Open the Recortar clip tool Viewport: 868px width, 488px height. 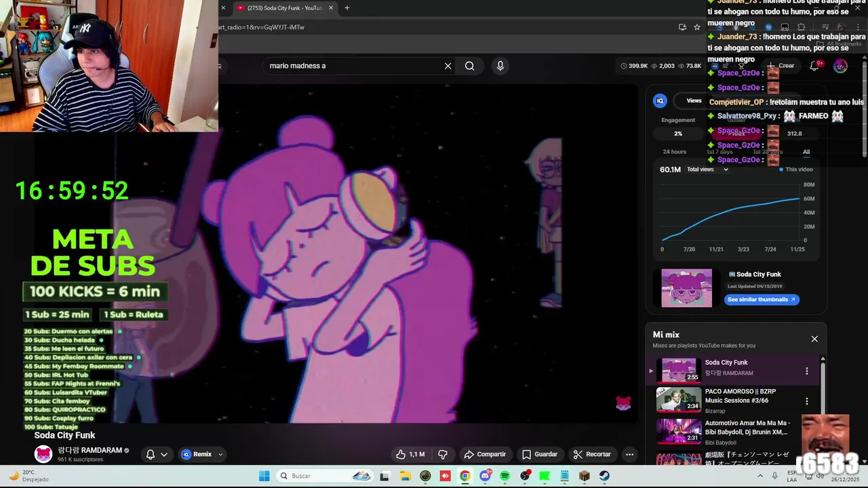tap(591, 454)
